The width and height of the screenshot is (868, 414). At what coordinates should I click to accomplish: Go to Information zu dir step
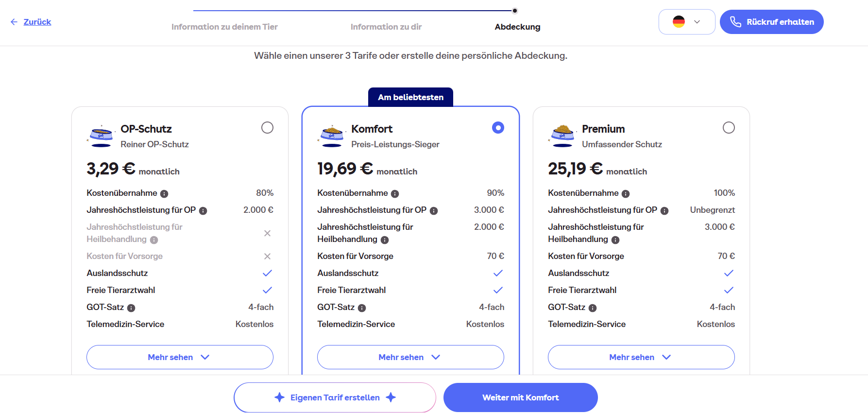386,27
